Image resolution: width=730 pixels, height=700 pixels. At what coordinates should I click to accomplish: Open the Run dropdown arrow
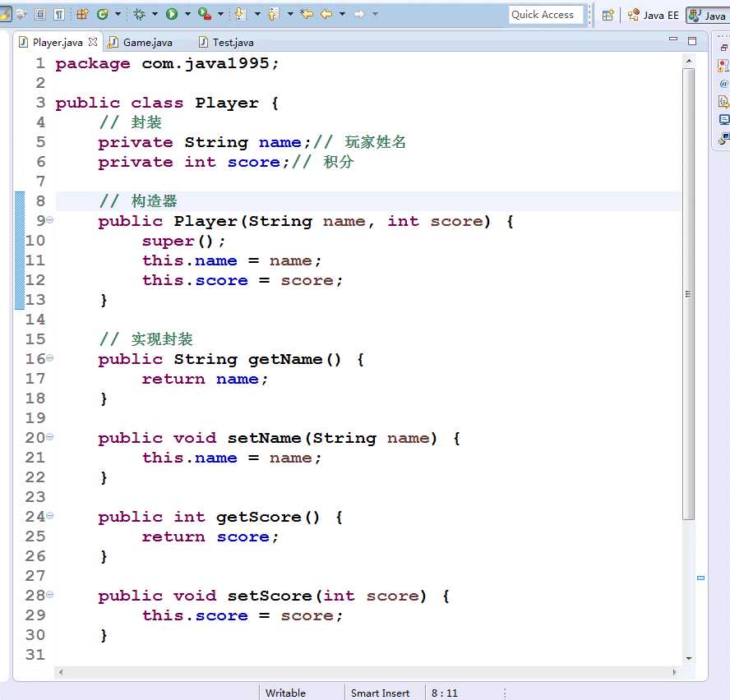point(187,15)
